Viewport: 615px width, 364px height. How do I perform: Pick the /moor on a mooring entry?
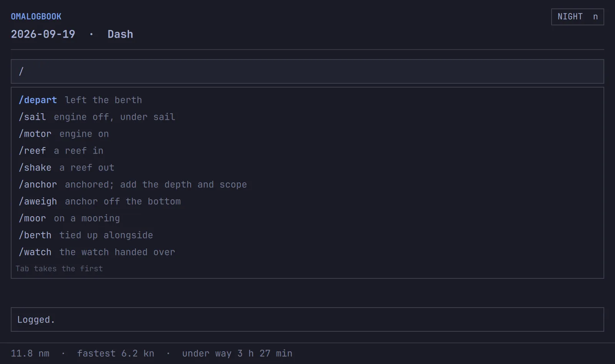tap(307, 218)
